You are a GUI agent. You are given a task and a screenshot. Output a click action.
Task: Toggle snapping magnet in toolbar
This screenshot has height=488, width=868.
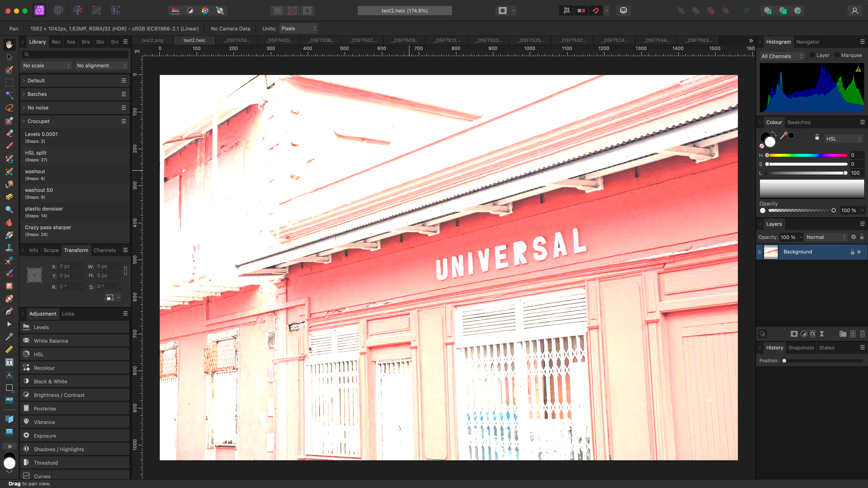click(x=596, y=10)
